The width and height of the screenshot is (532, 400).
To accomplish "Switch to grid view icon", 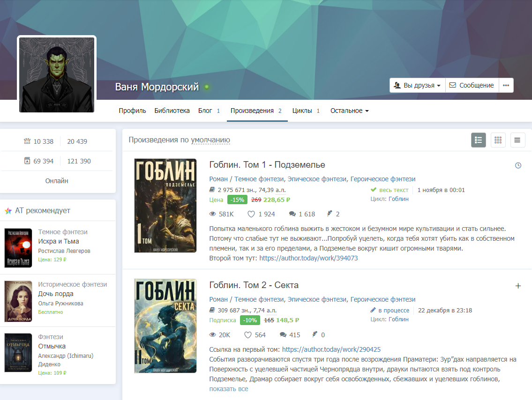I will [x=498, y=140].
